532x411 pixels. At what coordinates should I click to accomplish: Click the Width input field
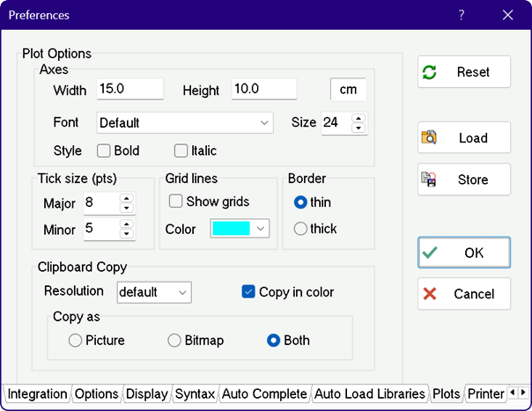point(130,90)
